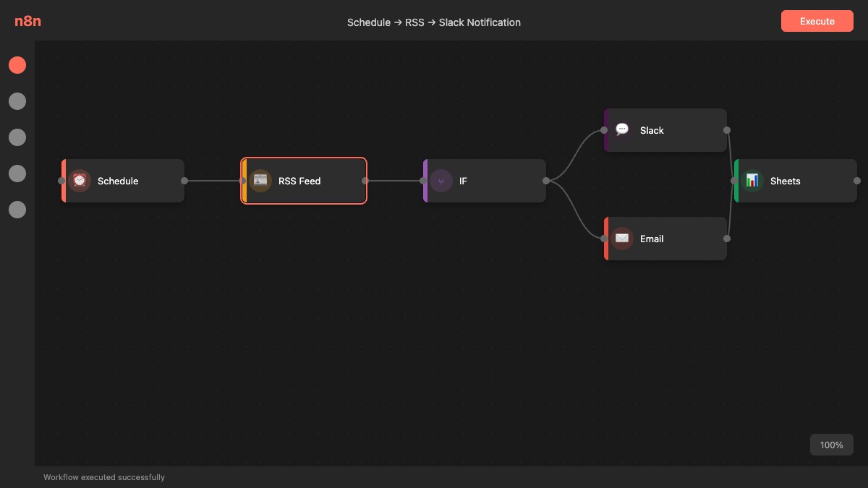Select the orange active sidebar circle
This screenshot has width=868, height=488.
(x=17, y=65)
